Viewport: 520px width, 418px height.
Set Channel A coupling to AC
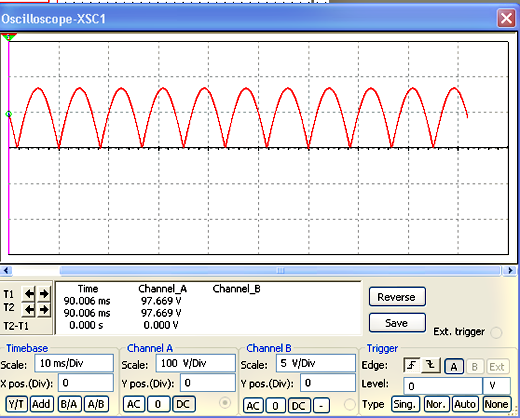tap(134, 404)
